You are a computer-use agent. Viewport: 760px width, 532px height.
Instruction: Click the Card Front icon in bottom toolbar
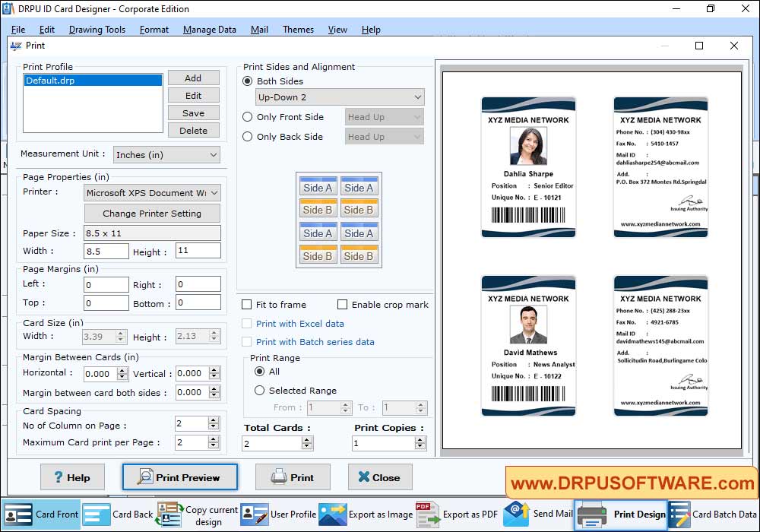coord(18,515)
